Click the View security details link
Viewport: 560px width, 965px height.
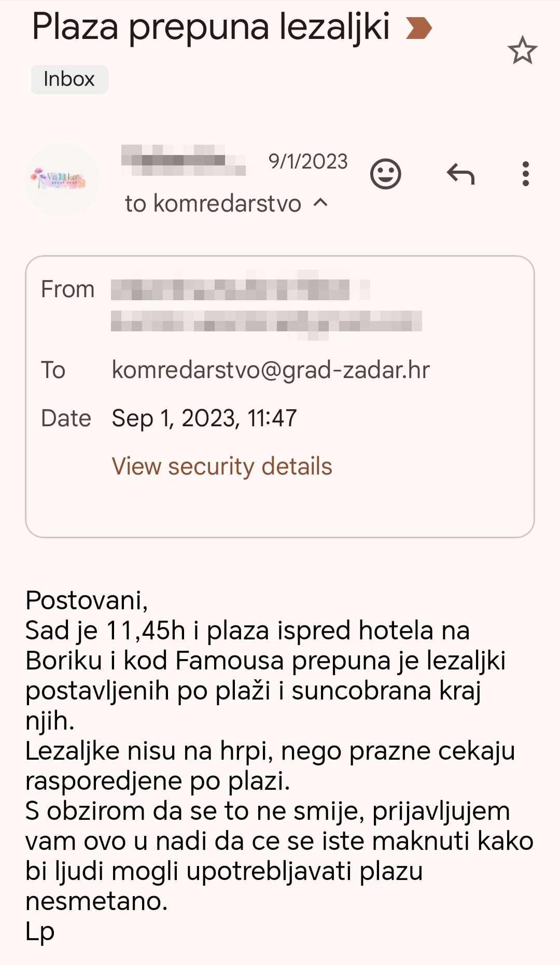222,466
